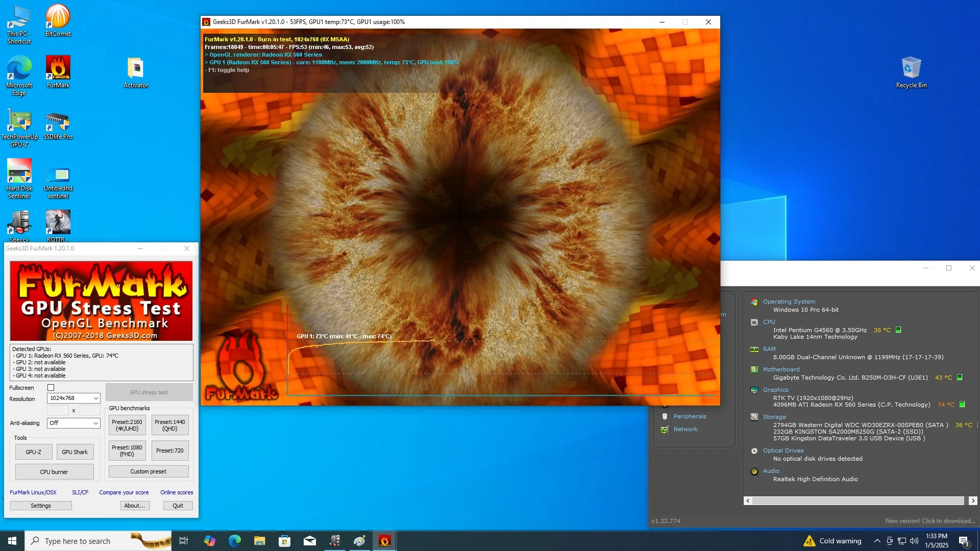Open the Cold warning weather taskbar widget

tap(832, 541)
